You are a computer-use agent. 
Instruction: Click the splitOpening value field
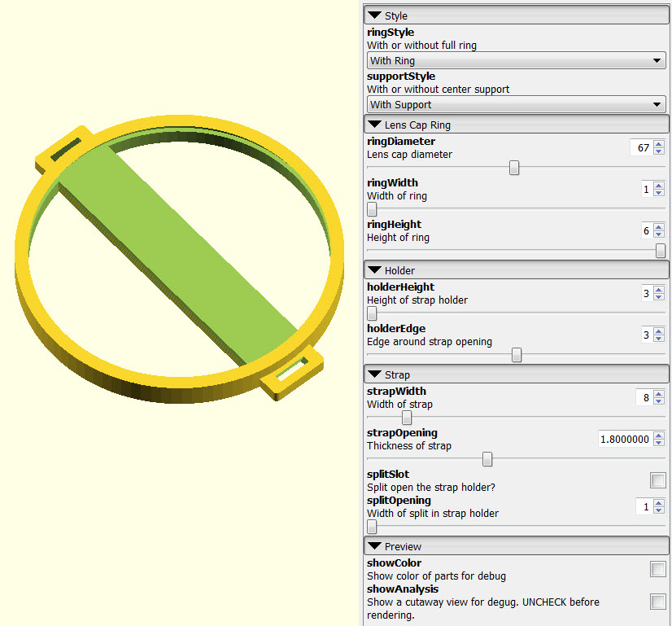(x=645, y=507)
